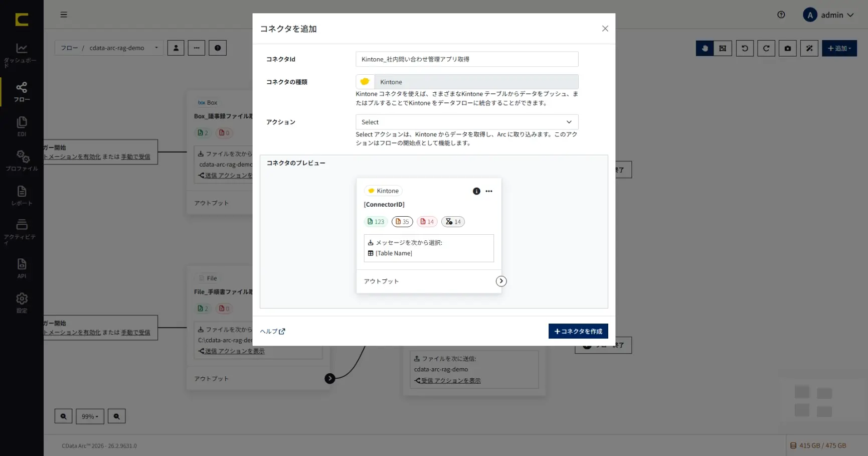Click the 手動で受信 link in upper trigger
This screenshot has width=868, height=456.
click(135, 157)
